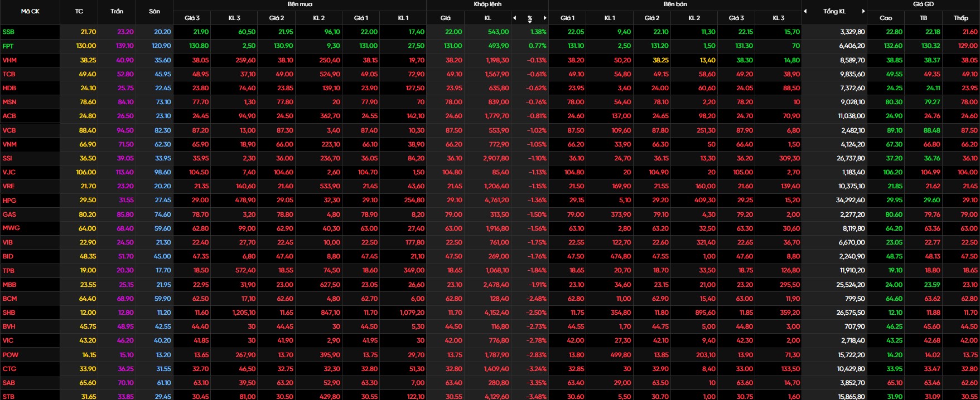The image size is (980, 400).
Task: Open the SAB stock symbol
Action: pyautogui.click(x=9, y=383)
